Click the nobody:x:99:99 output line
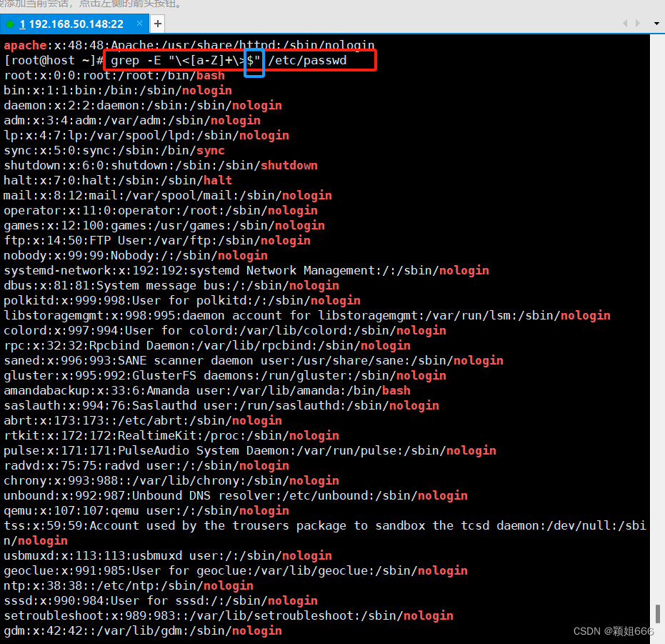665x644 pixels. pyautogui.click(x=136, y=256)
